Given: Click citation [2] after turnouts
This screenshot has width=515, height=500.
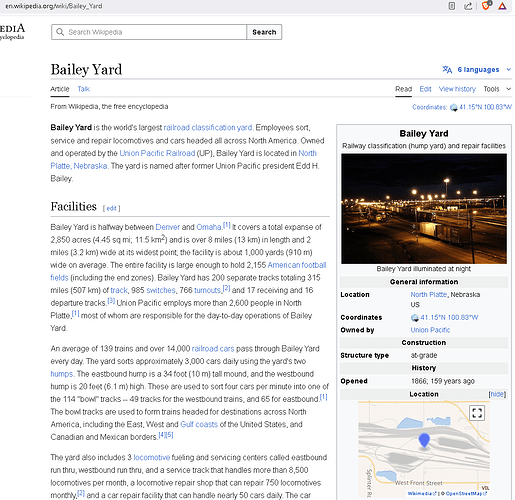Looking at the screenshot, I should [226, 288].
